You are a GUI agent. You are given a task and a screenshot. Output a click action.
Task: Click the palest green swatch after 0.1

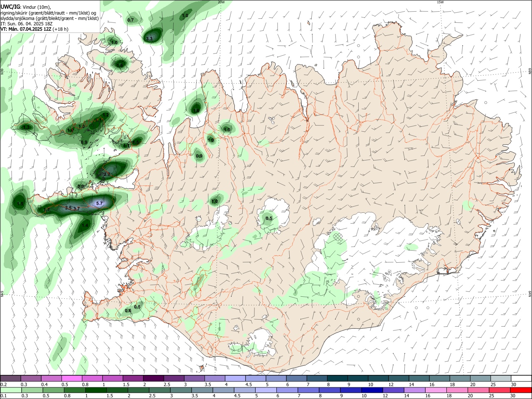click(11, 390)
